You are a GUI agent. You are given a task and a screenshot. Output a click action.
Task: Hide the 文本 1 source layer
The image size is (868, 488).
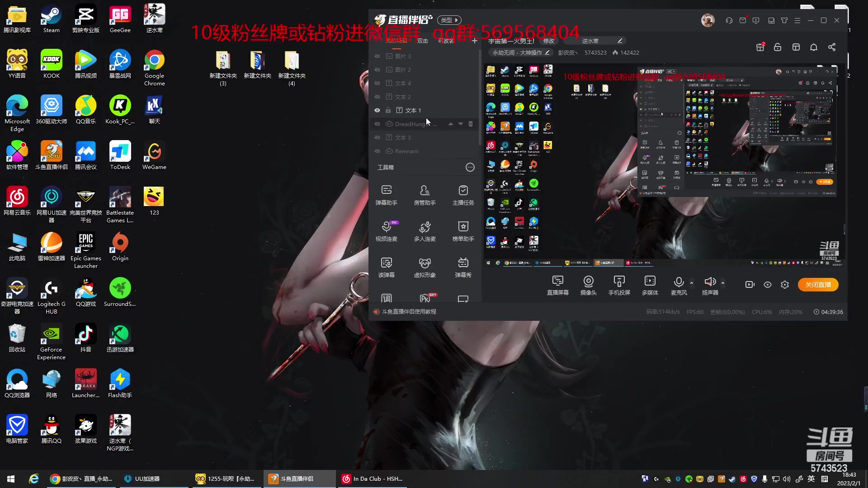[x=377, y=110]
